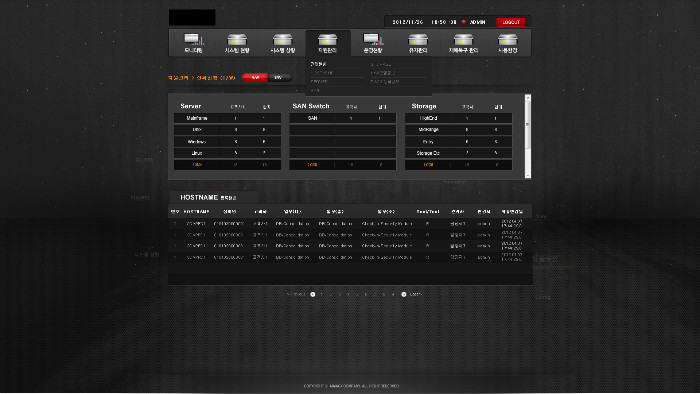
Task: Click the next page arrow icon in pagination
Action: click(x=404, y=294)
